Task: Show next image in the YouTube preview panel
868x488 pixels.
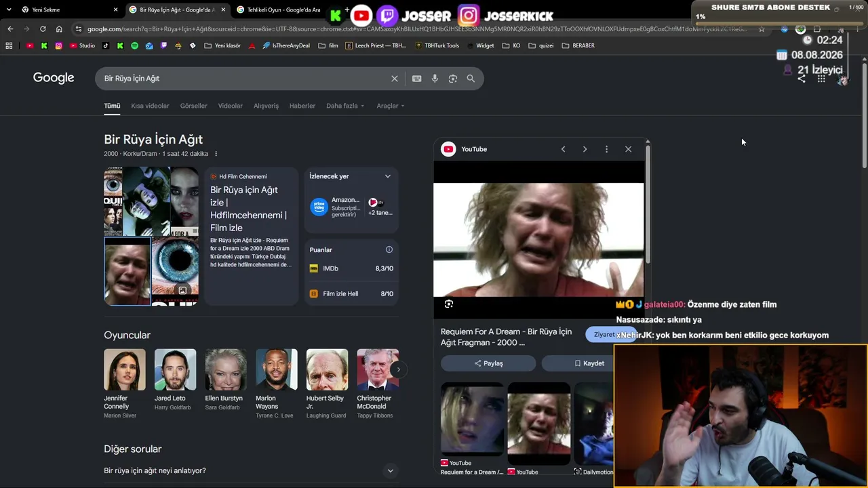Action: (585, 149)
